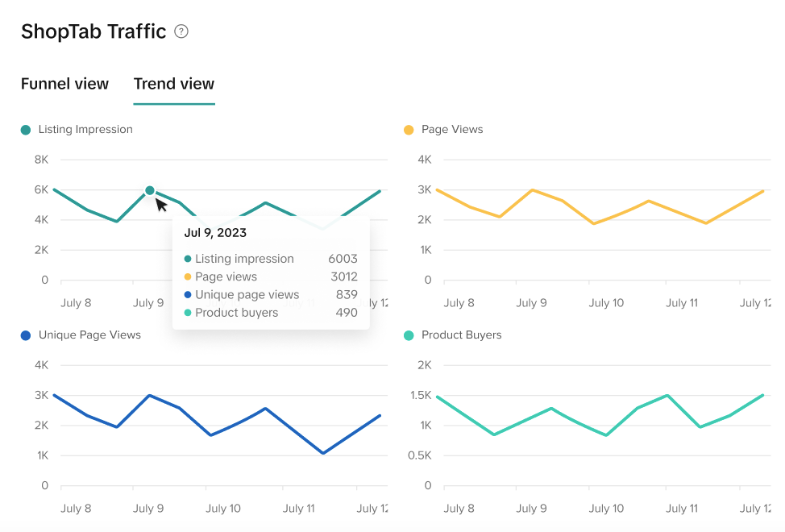This screenshot has height=532, width=785.
Task: Click the Product Buyers peak at July 11
Action: [x=667, y=395]
